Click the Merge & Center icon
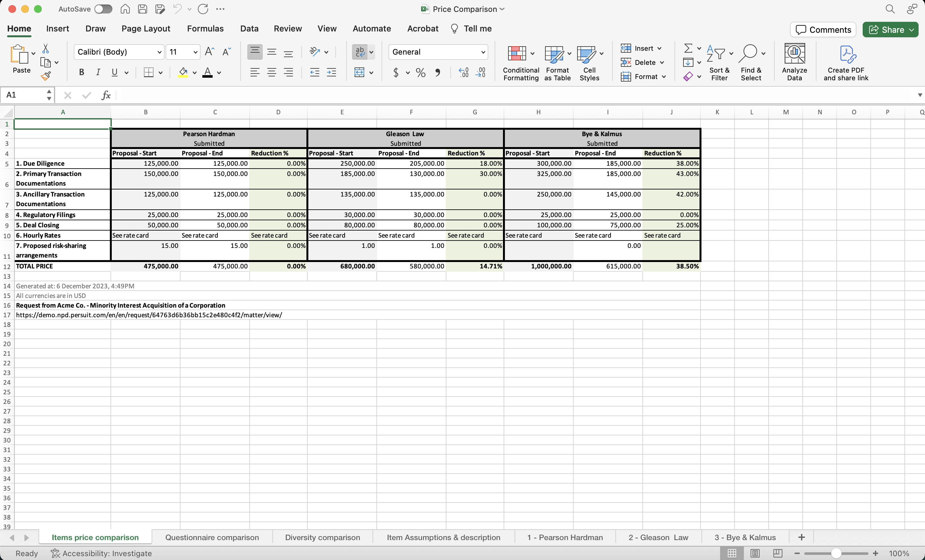 tap(360, 73)
